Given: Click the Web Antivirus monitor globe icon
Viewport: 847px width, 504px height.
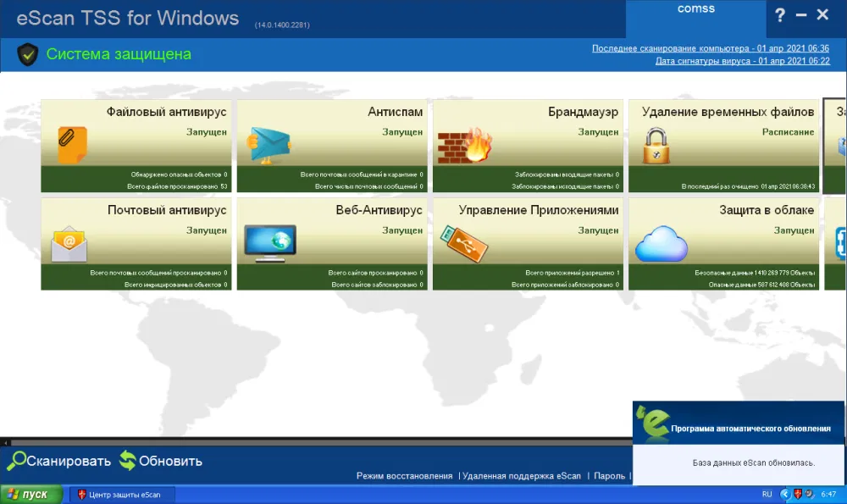Looking at the screenshot, I should [270, 244].
